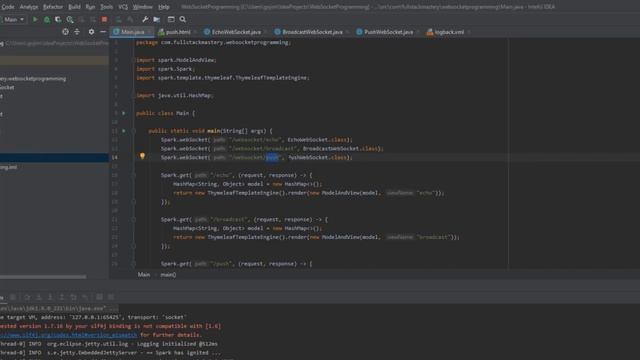The height and width of the screenshot is (360, 640).
Task: Switch to the EchoWebSocket.java tab
Action: point(232,32)
